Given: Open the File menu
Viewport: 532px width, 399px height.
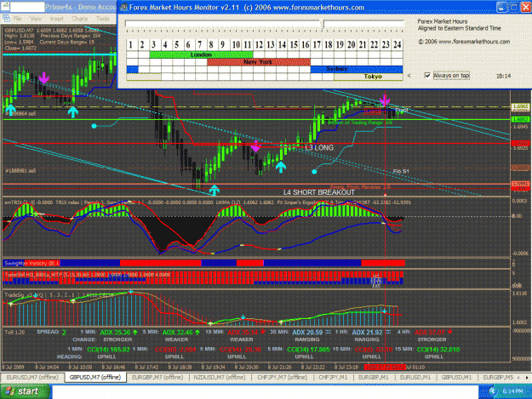Looking at the screenshot, I should tap(17, 19).
